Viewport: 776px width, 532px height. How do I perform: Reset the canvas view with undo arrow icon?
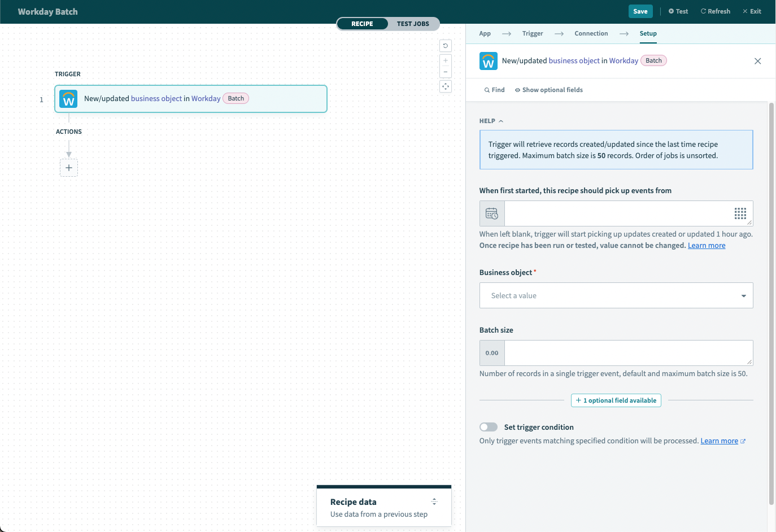445,46
